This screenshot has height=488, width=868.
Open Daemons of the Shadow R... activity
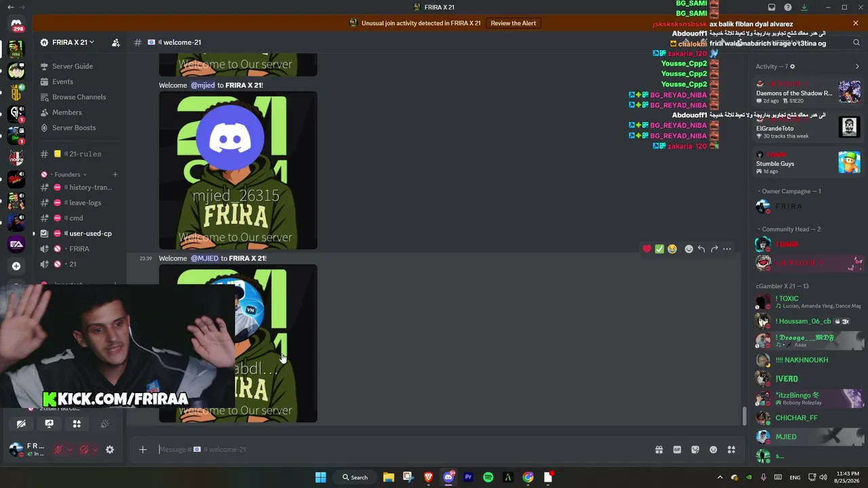coord(808,91)
